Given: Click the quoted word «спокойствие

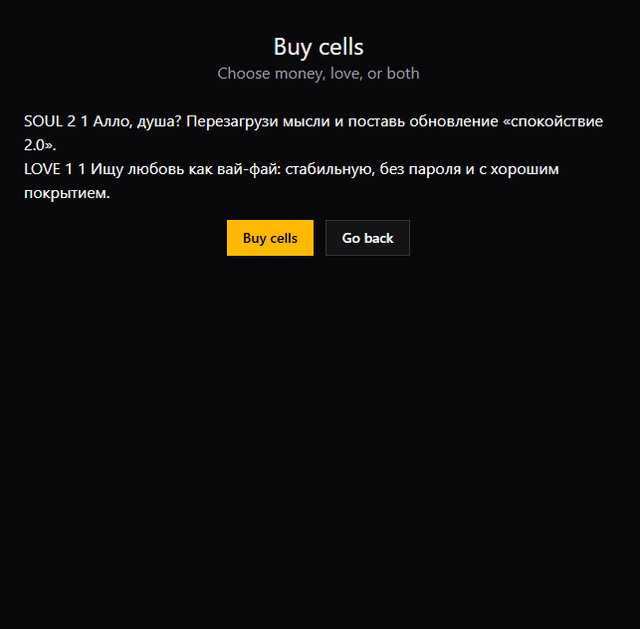Looking at the screenshot, I should pyautogui.click(x=553, y=122).
